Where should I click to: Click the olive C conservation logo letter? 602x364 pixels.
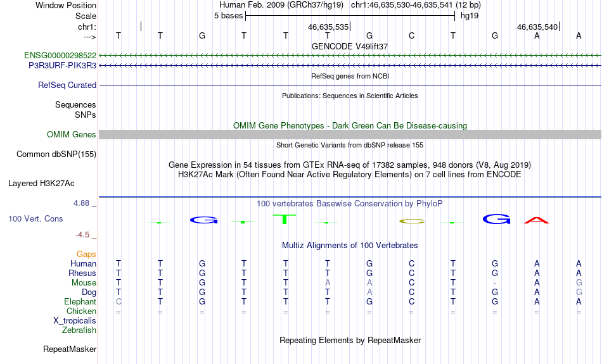click(x=412, y=222)
